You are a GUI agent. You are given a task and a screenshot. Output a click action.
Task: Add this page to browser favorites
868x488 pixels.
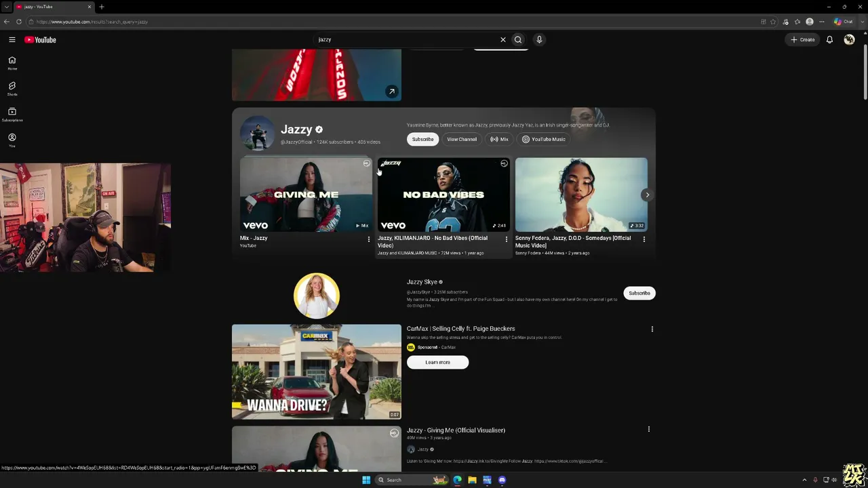pos(773,22)
